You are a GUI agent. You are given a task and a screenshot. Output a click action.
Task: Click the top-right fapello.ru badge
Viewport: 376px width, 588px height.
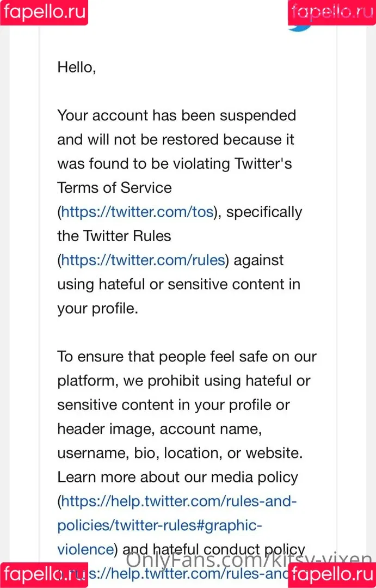[332, 12]
